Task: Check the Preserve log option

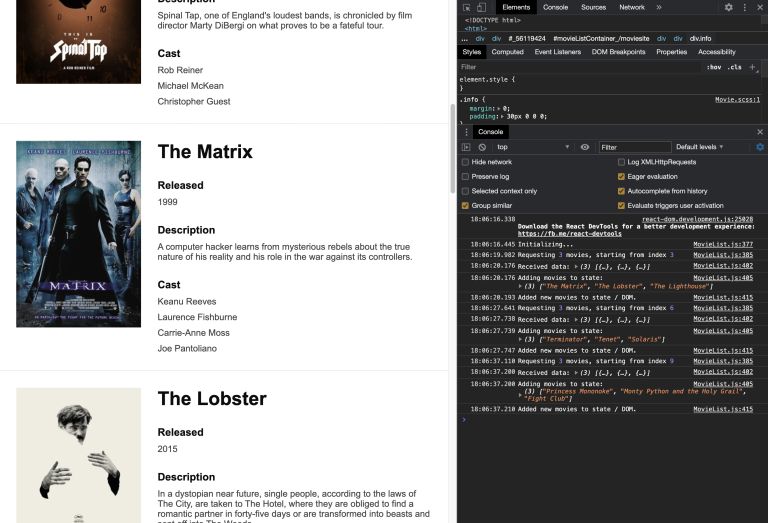Action: (466, 177)
